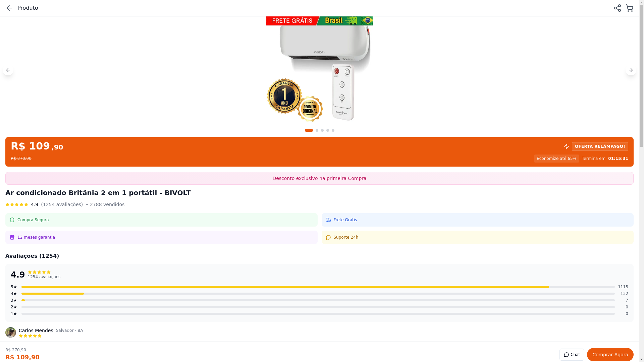Click the Suporte 24h chat bubble icon

[328, 237]
